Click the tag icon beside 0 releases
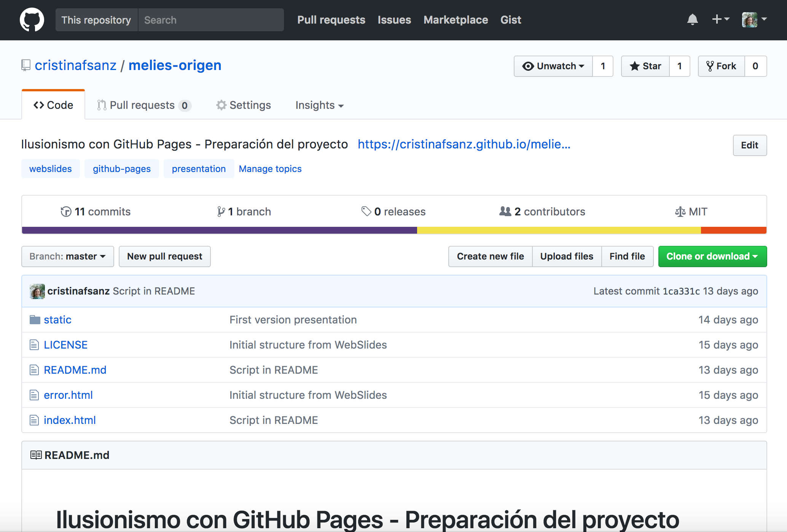 366,211
